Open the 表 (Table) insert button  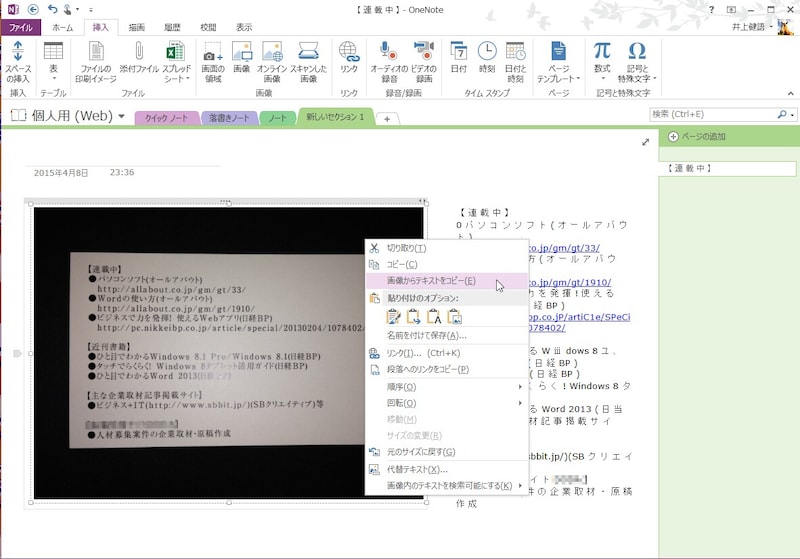coord(53,61)
